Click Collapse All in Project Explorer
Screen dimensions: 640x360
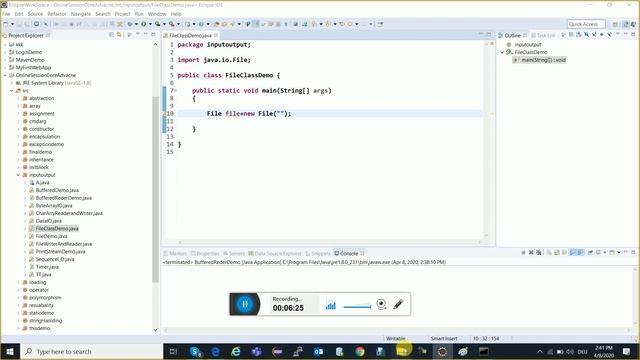click(x=111, y=35)
